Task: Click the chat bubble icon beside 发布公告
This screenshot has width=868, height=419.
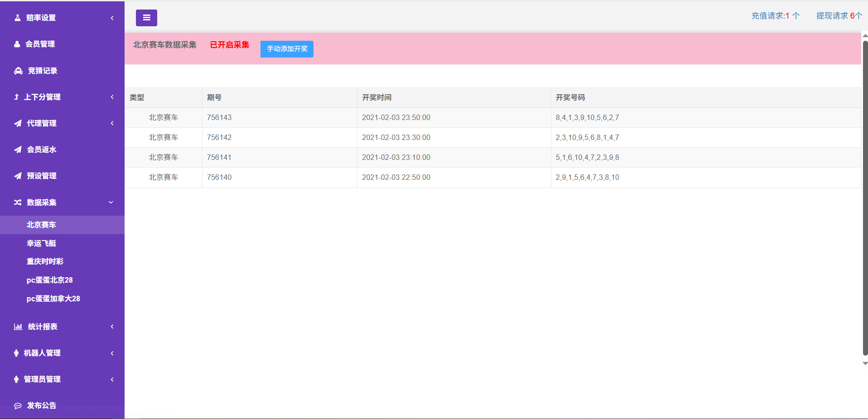Action: point(18,405)
